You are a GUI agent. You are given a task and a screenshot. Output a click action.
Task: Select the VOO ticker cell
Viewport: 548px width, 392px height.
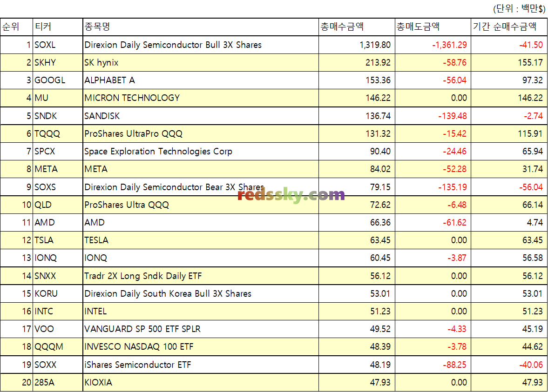pyautogui.click(x=58, y=329)
